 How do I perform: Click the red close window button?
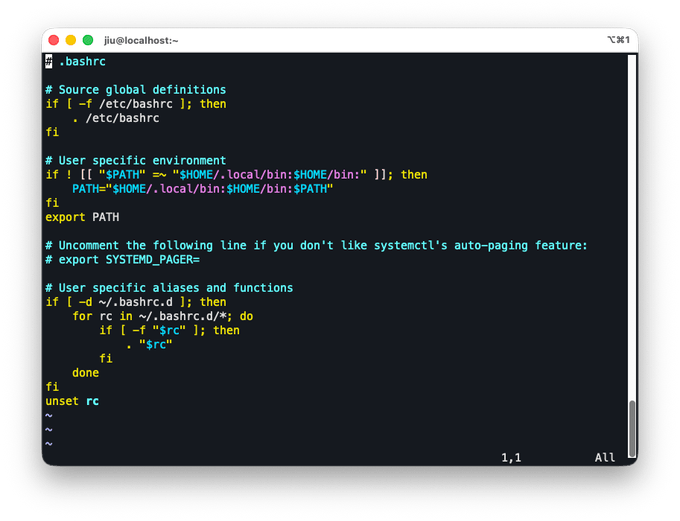point(54,40)
